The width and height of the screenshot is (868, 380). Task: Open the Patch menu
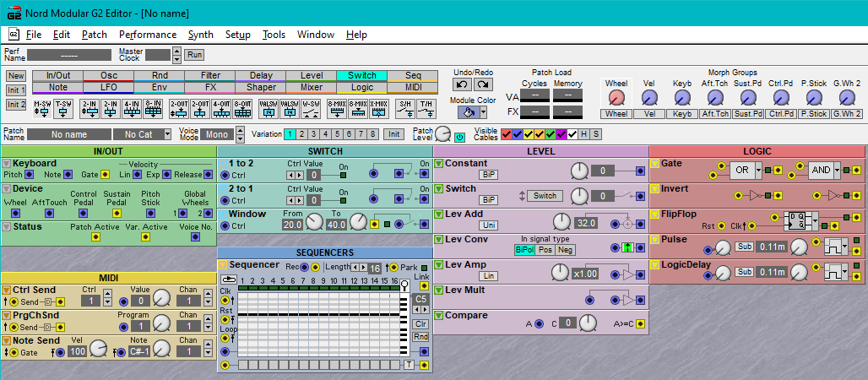pos(94,35)
